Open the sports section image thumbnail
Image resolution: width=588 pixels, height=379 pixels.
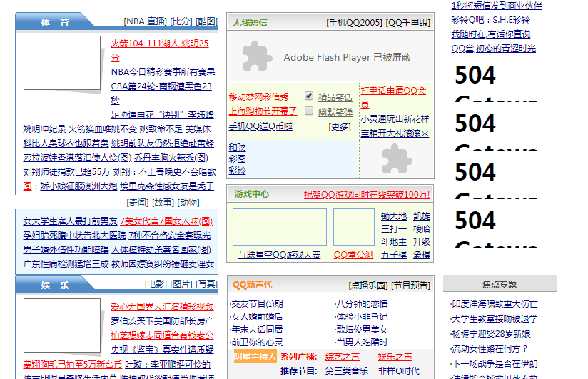click(x=62, y=63)
